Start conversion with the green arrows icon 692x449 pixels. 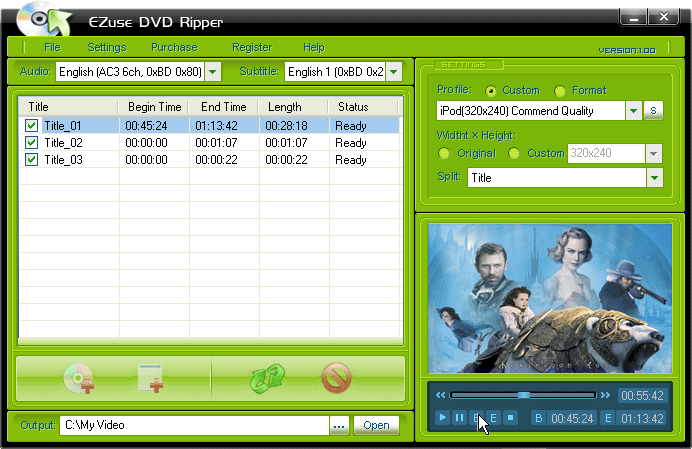point(267,378)
